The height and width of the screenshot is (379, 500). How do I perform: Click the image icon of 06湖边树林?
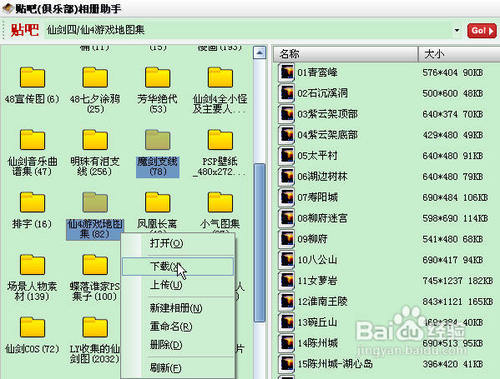[x=287, y=176]
